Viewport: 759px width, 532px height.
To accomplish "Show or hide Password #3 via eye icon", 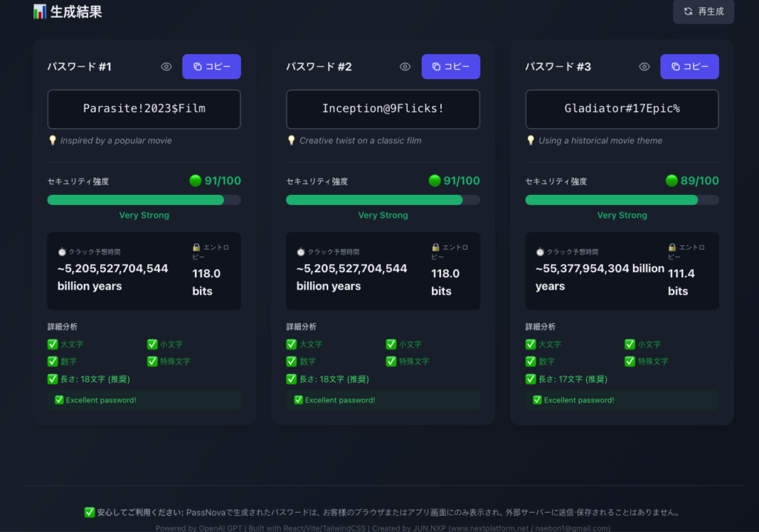I will (x=644, y=67).
